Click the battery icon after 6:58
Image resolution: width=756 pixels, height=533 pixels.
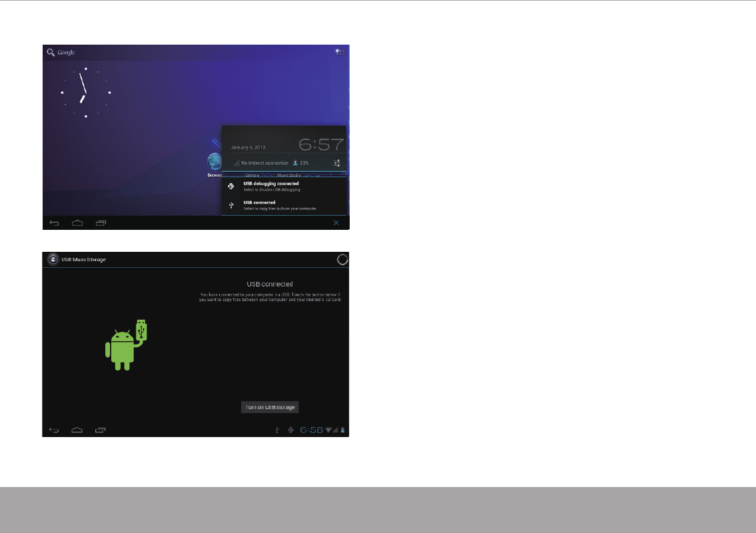[x=343, y=430]
